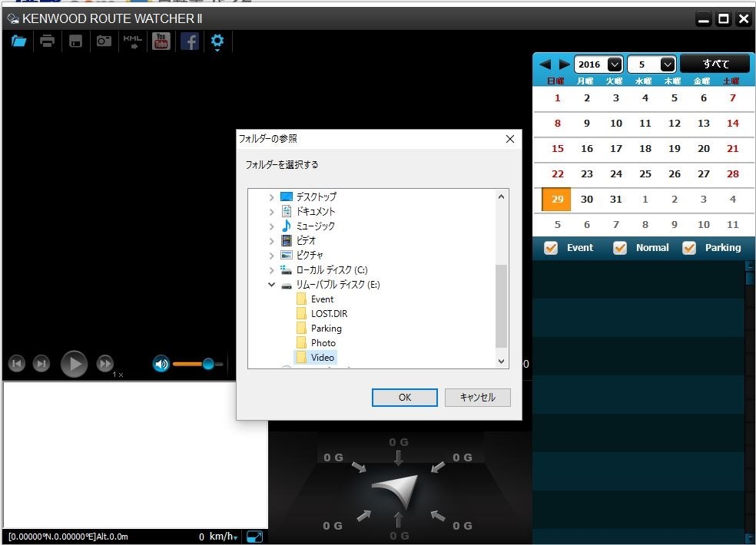Select ピクチャ folder in tree
The image size is (756, 545).
[x=309, y=256]
